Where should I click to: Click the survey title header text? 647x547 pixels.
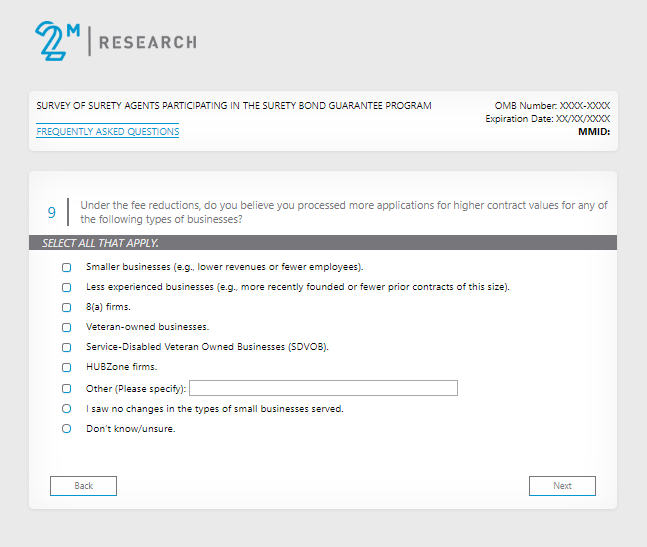[x=234, y=105]
